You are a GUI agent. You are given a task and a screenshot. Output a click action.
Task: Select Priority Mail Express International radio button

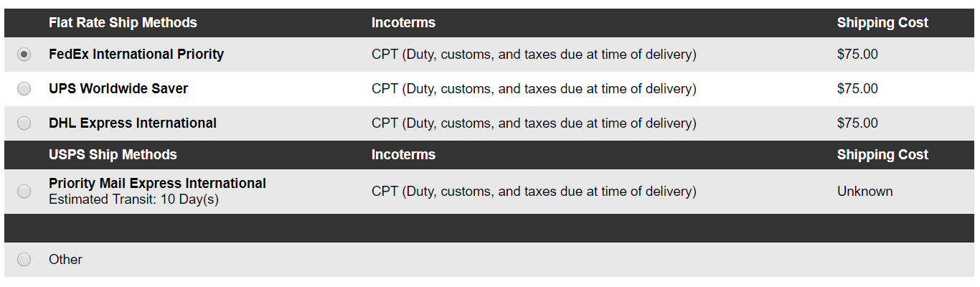point(24,192)
